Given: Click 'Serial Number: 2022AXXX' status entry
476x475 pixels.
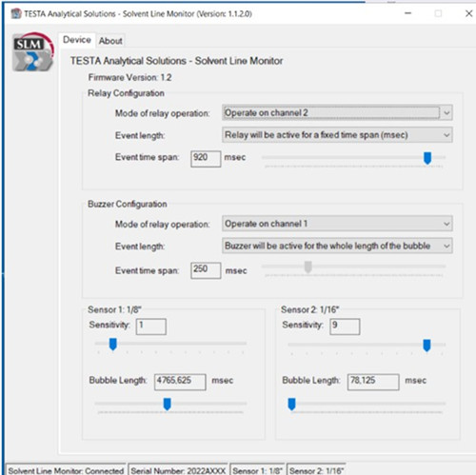Looking at the screenshot, I should click(x=178, y=470).
